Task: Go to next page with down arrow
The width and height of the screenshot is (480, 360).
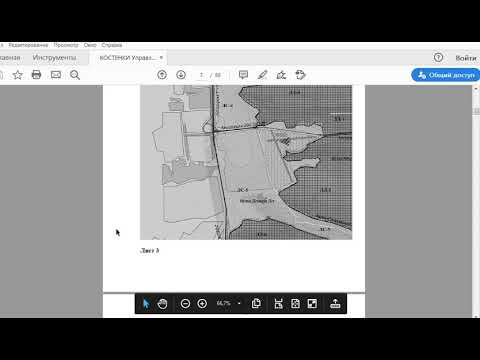Action: tap(181, 75)
